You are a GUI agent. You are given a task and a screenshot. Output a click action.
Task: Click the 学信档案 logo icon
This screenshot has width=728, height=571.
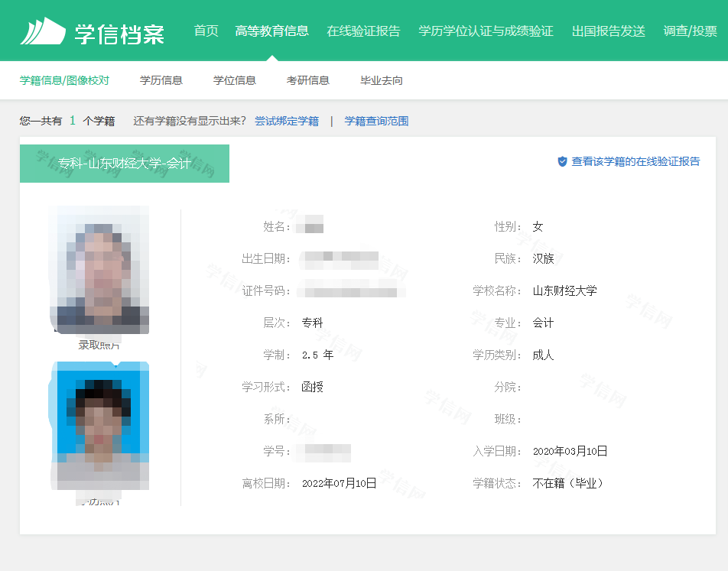coord(43,31)
